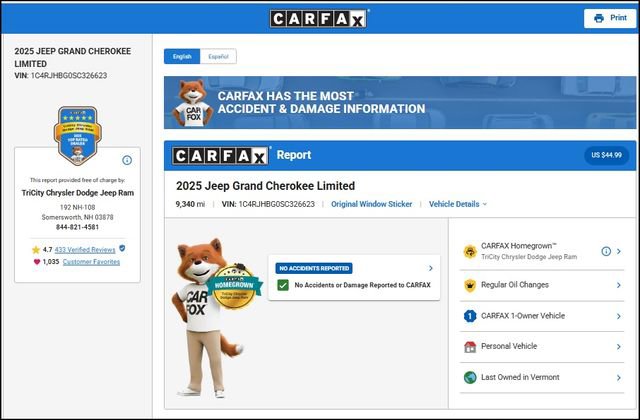Screen dimensions: 640x420
Task: Open the Regular Oil Changes row chevron
Action: pos(619,285)
